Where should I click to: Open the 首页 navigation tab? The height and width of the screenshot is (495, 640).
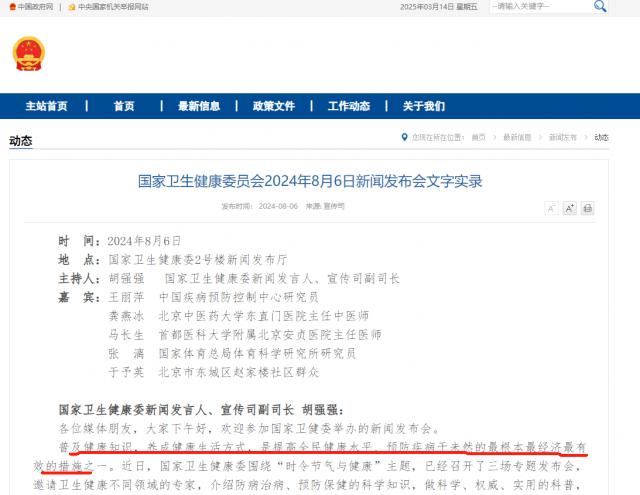pyautogui.click(x=124, y=106)
